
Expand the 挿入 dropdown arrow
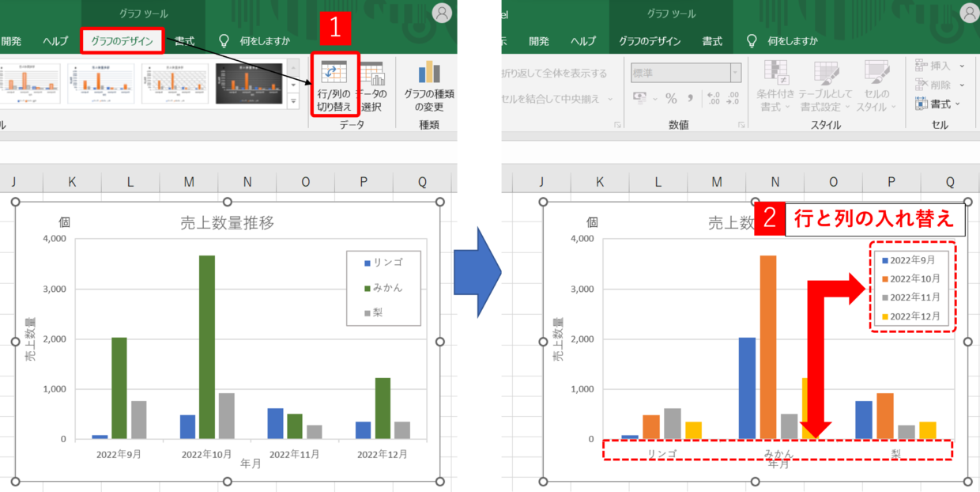pos(962,66)
